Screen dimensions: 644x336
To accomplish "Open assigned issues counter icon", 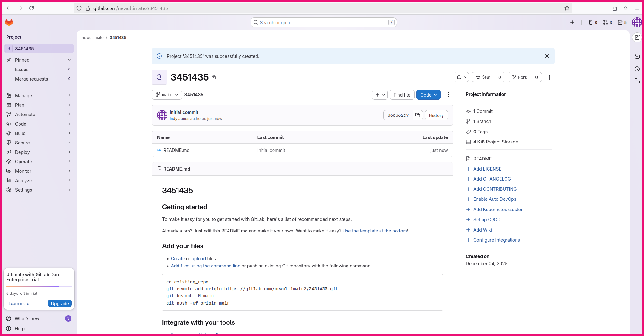I will [x=593, y=22].
